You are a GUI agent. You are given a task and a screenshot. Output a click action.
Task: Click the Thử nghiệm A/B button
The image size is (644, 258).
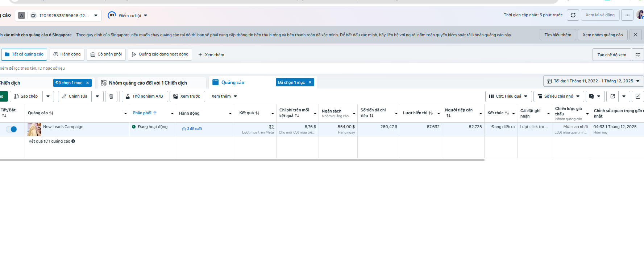[144, 96]
